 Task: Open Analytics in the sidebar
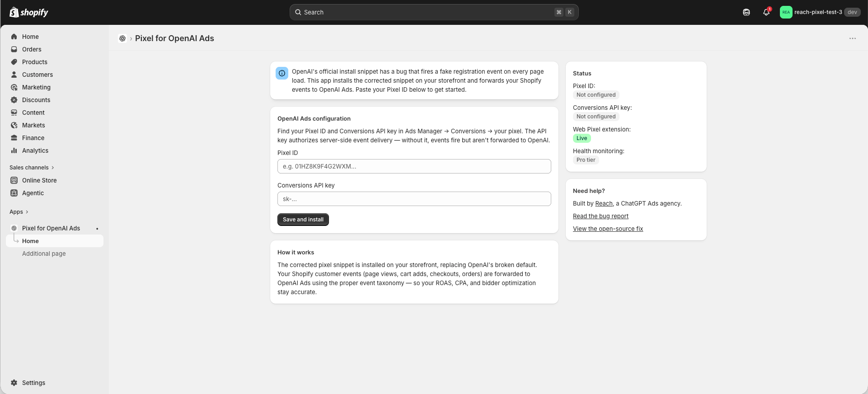coord(35,150)
